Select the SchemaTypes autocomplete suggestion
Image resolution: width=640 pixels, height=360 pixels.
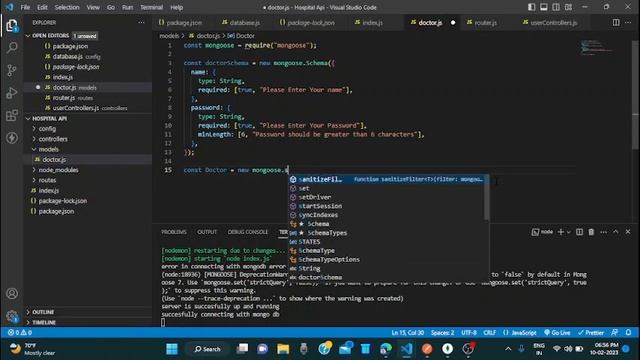[x=387, y=233]
